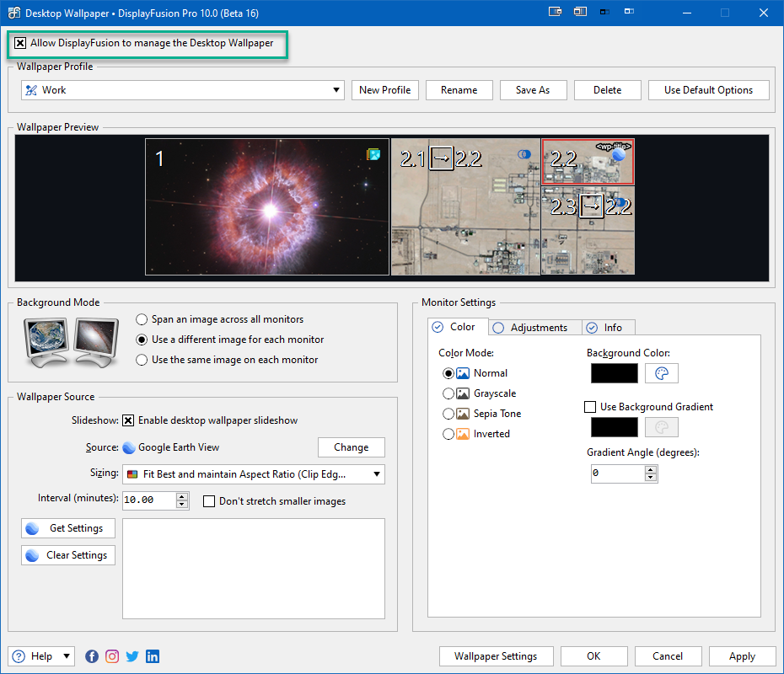Select Sepia Tone color mode radio button
Viewport: 784px width, 674px height.
click(x=448, y=414)
